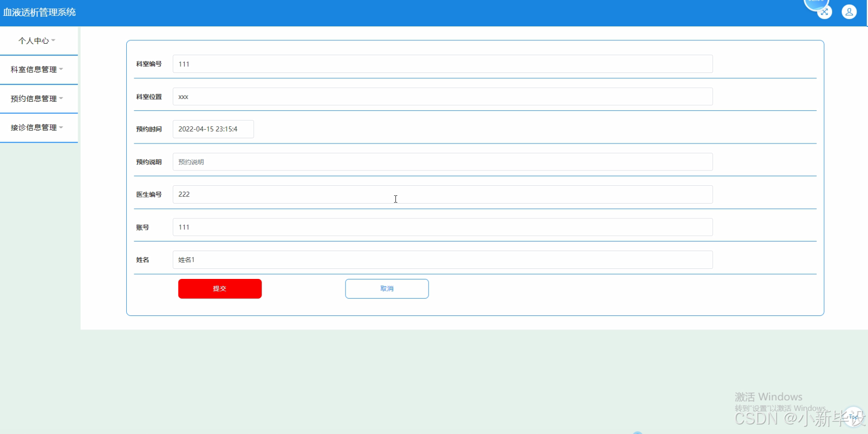This screenshot has width=868, height=434.
Task: Click the 预约时间 field label
Action: [x=149, y=129]
